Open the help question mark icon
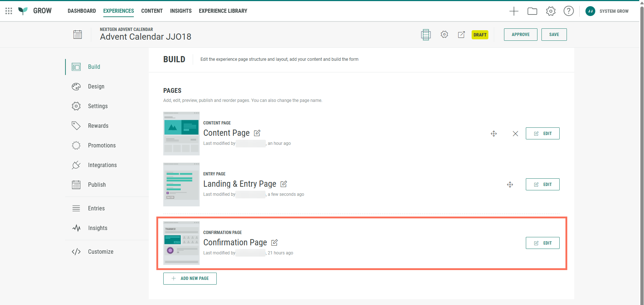The image size is (644, 305). tap(568, 11)
